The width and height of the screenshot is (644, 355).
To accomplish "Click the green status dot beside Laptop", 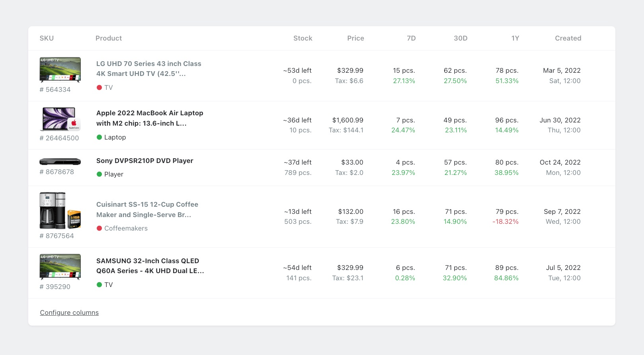I will pos(100,137).
